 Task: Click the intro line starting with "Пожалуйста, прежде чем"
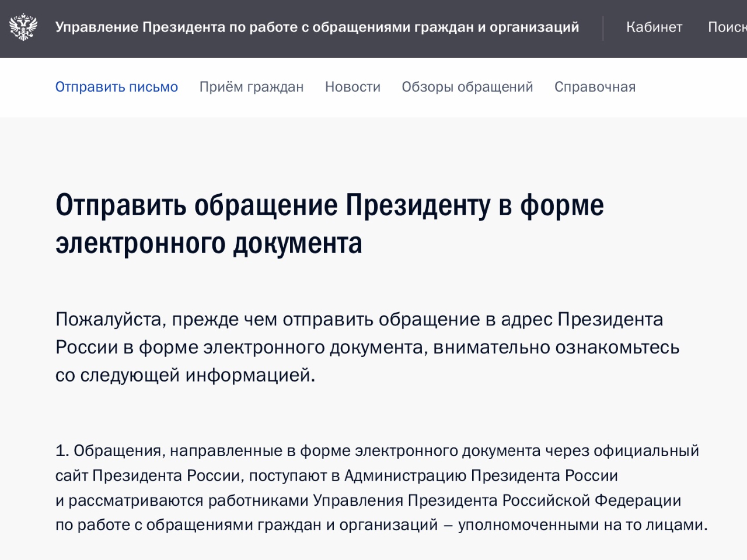pos(359,320)
